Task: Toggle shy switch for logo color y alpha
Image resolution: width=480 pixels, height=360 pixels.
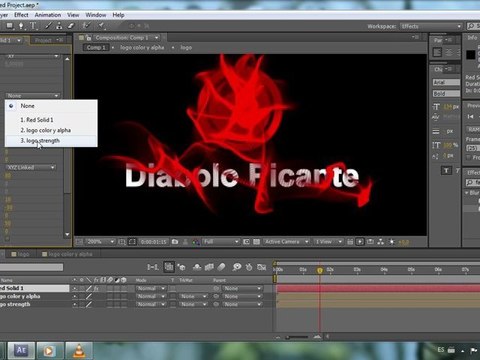Action: click(75, 296)
